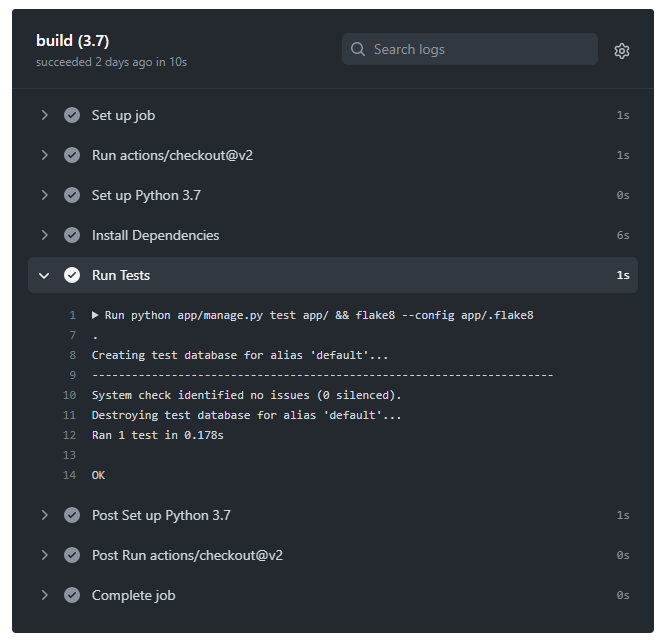Click checkmark beside Post Set up Python 3.7
Screen dimensions: 665x643
click(72, 515)
